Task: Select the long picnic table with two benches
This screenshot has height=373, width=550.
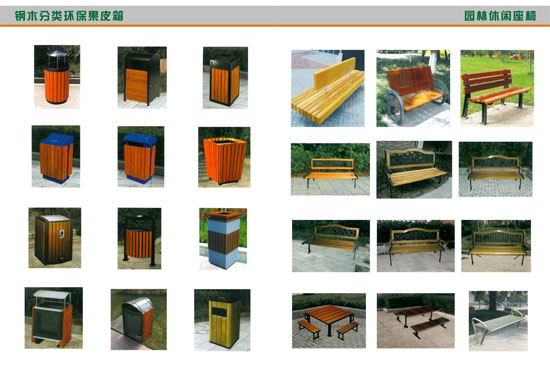Action: point(416,321)
